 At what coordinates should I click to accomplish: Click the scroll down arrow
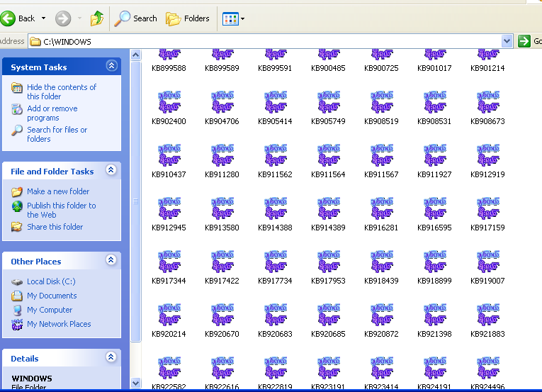tap(136, 383)
